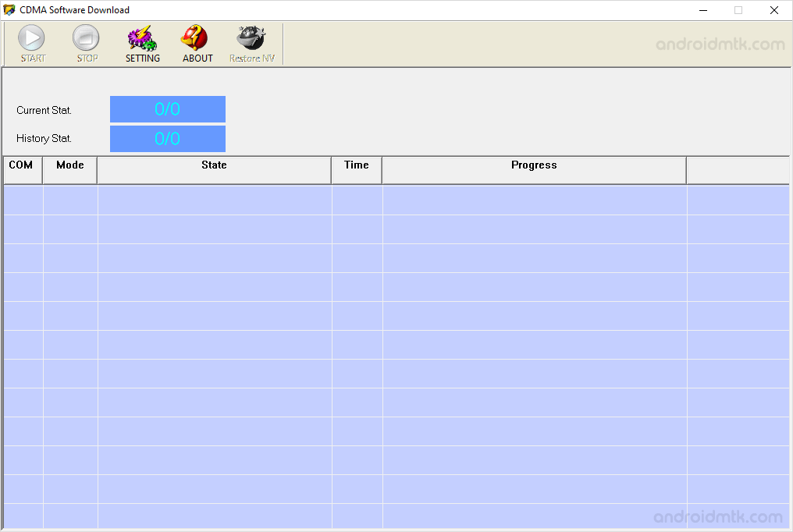Click the CDMA Software Download title bar text
The height and width of the screenshot is (532, 793).
[73, 10]
